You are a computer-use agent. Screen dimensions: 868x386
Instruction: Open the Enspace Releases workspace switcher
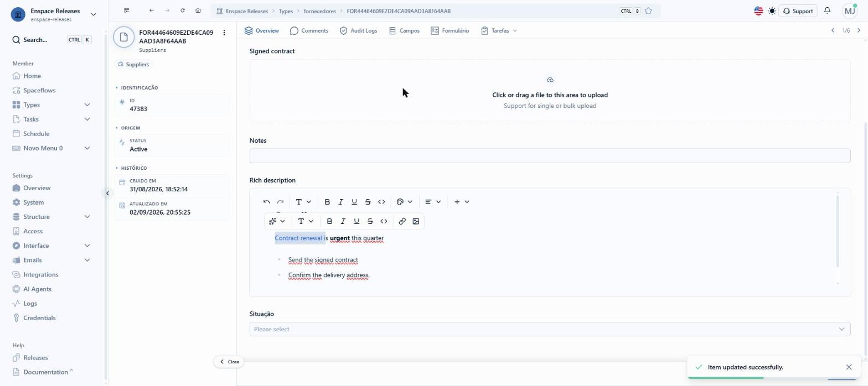(54, 14)
